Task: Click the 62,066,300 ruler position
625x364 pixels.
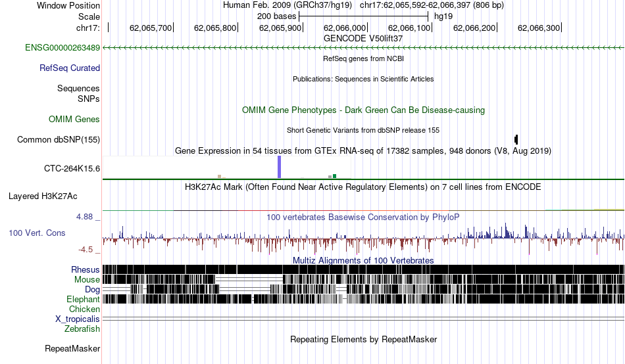Action: 539,28
